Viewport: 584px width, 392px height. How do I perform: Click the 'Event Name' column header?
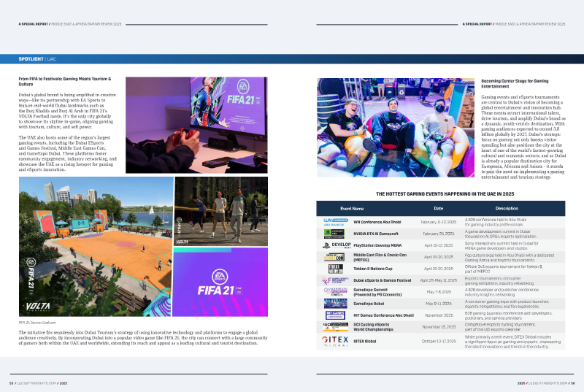(x=352, y=209)
